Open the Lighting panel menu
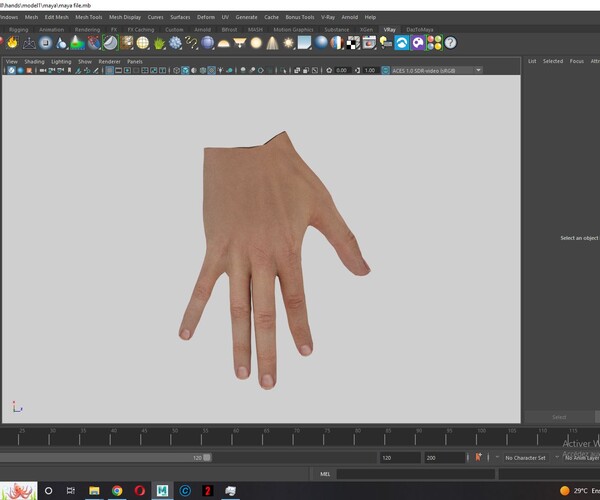 [61, 62]
